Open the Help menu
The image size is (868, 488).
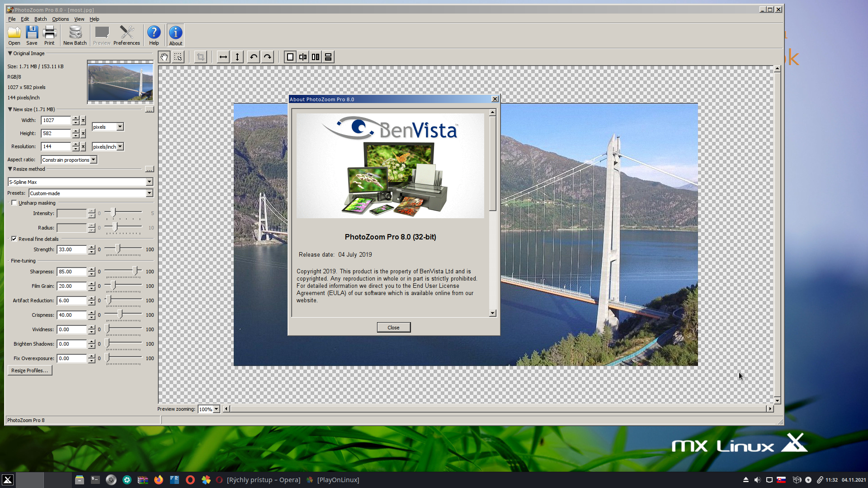94,19
